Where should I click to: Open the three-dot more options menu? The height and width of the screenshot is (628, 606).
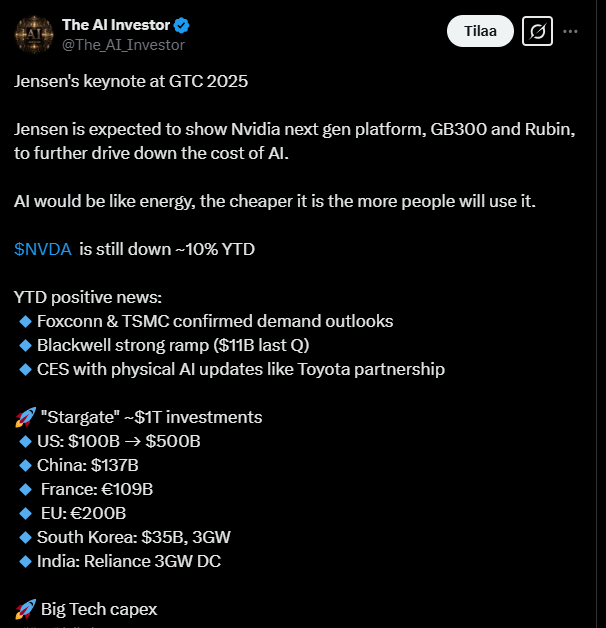click(x=571, y=32)
